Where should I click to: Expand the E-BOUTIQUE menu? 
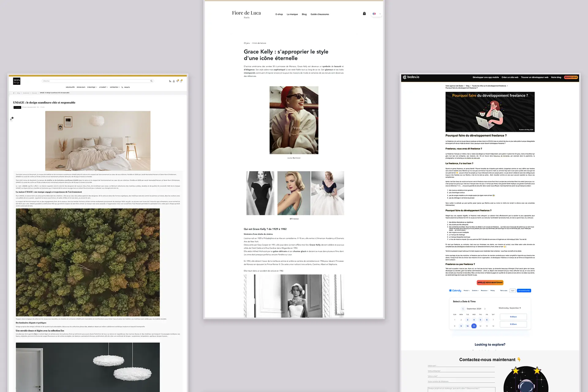coord(92,87)
